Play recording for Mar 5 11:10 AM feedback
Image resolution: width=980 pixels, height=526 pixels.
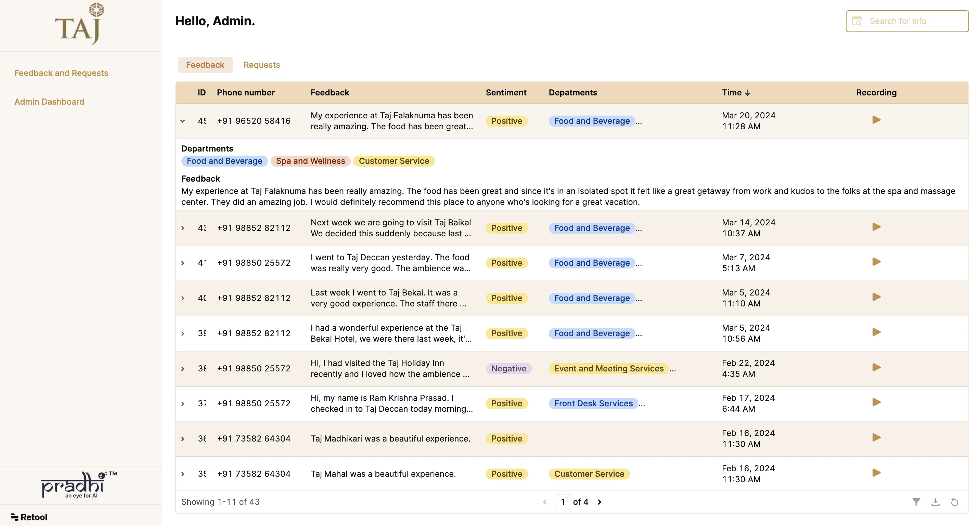(876, 297)
